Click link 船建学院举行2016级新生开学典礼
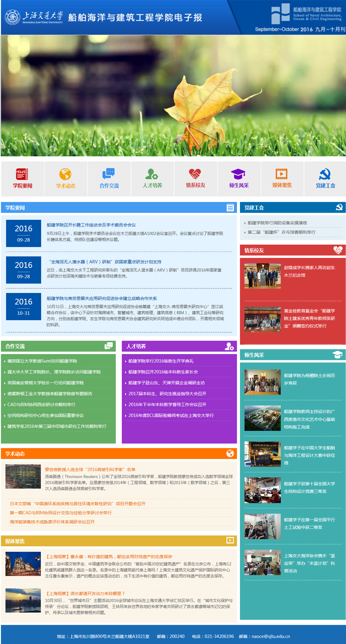 (161, 361)
